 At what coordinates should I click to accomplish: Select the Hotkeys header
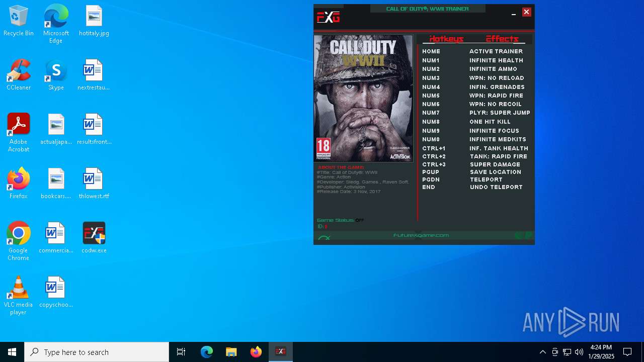click(x=446, y=39)
